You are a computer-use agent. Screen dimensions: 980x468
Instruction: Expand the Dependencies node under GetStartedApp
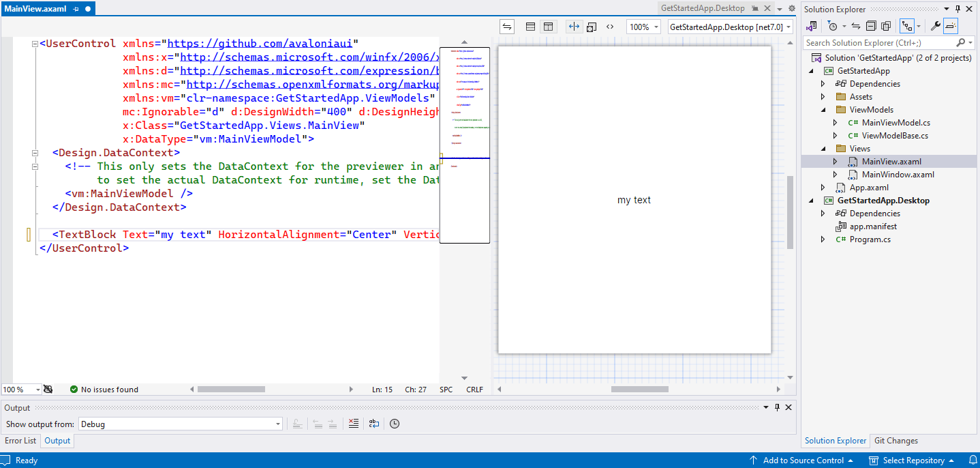pyautogui.click(x=823, y=84)
